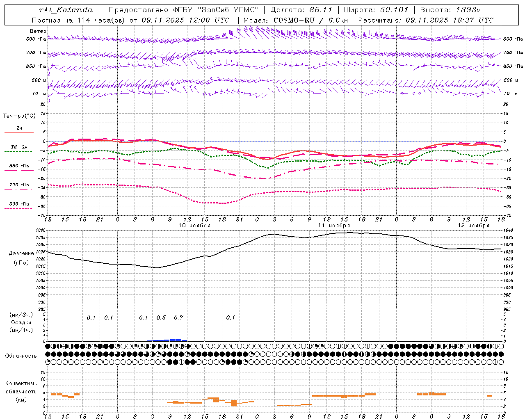This screenshot has height=420, width=525.
Task: Click the '12 ноября' date label
Action: [x=473, y=226]
